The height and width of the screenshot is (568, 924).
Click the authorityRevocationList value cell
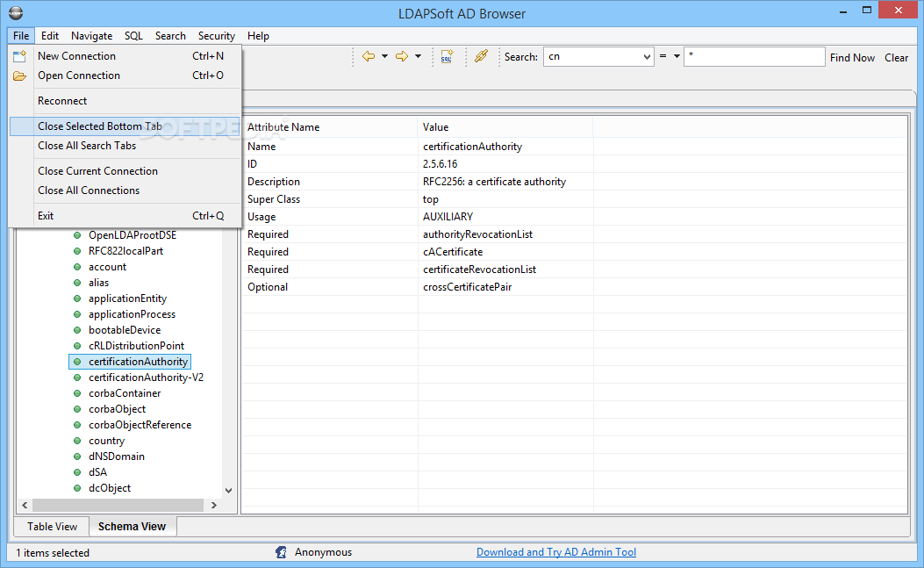[478, 234]
